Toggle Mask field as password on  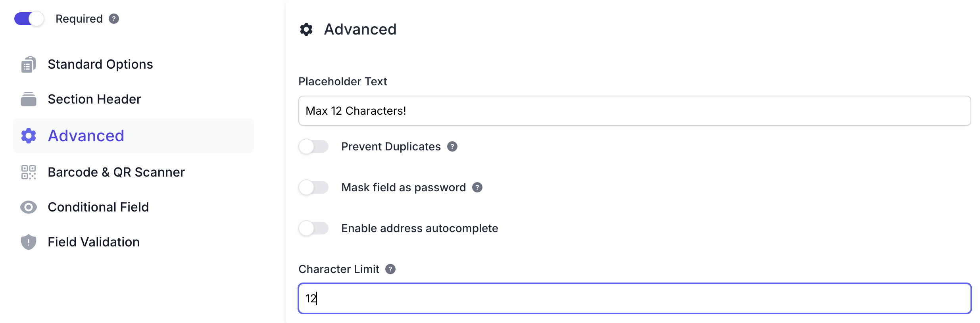click(313, 187)
